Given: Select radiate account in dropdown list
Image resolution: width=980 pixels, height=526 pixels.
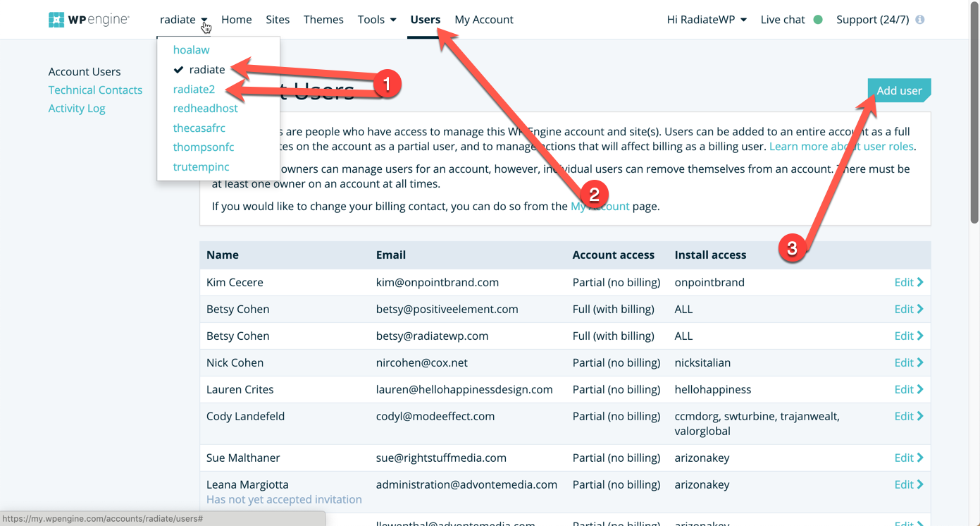Looking at the screenshot, I should click(x=207, y=69).
